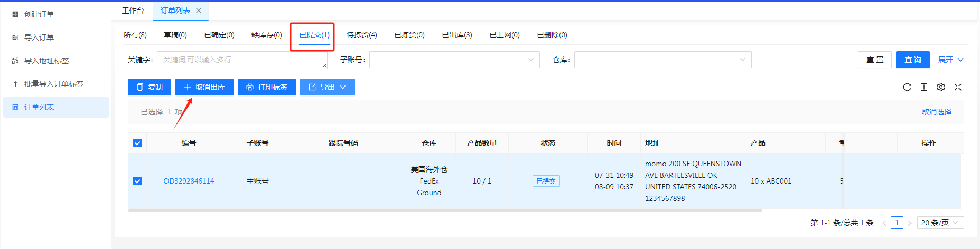Click the 创建订单 sidebar icon

pyautogui.click(x=15, y=14)
